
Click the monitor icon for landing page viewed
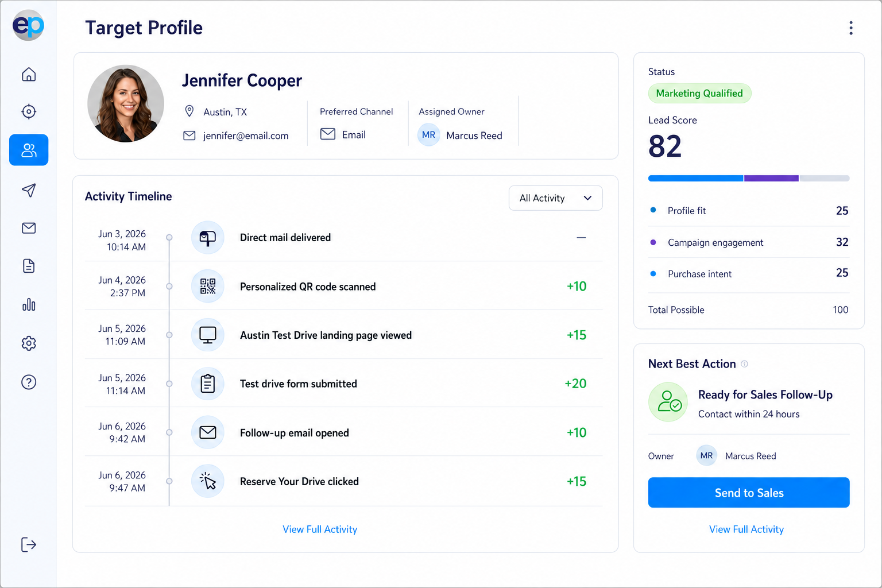tap(207, 335)
